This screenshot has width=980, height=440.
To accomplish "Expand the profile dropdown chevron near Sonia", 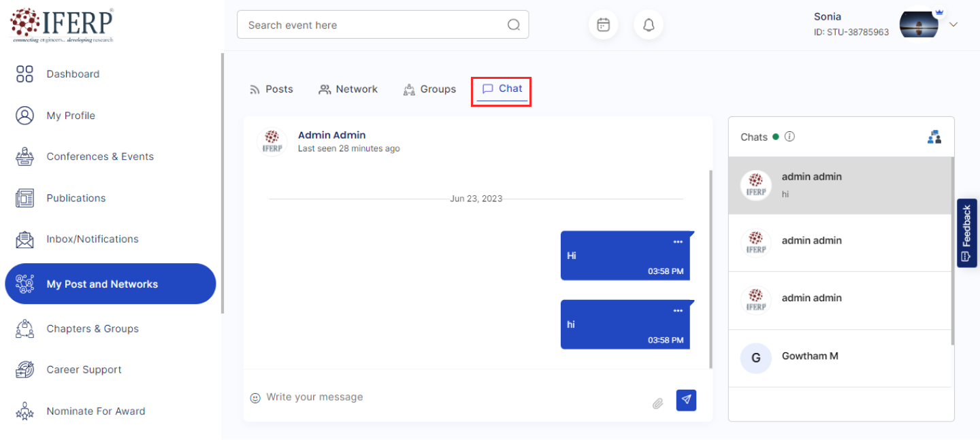I will [x=953, y=24].
